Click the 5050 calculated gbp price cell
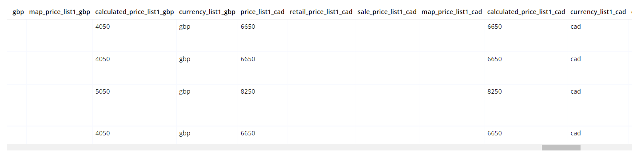 [103, 91]
